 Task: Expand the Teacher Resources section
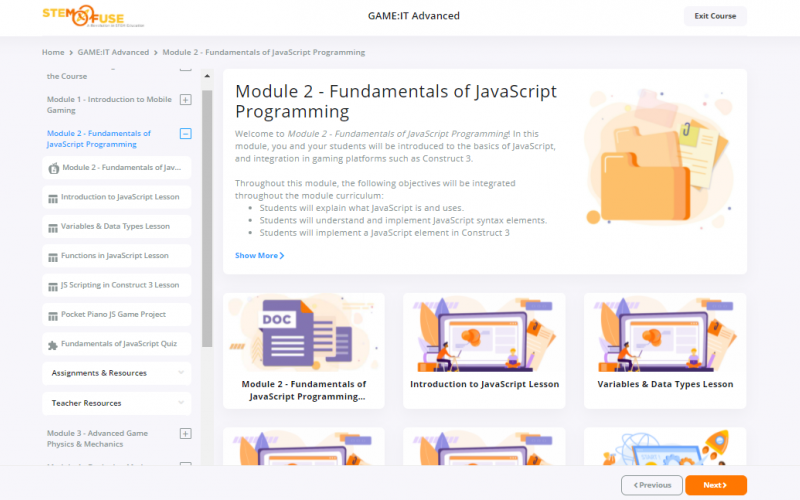tap(116, 403)
